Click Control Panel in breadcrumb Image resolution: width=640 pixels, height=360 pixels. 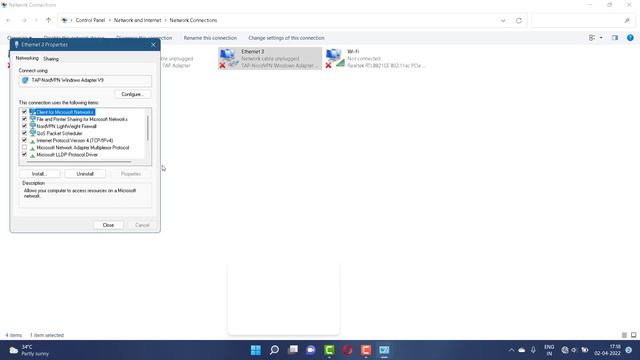point(90,20)
